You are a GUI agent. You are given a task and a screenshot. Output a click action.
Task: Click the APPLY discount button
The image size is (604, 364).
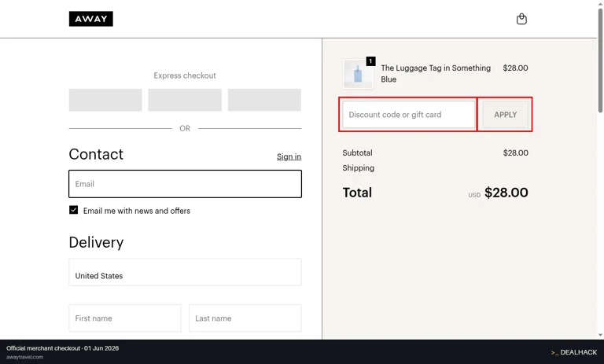[506, 115]
